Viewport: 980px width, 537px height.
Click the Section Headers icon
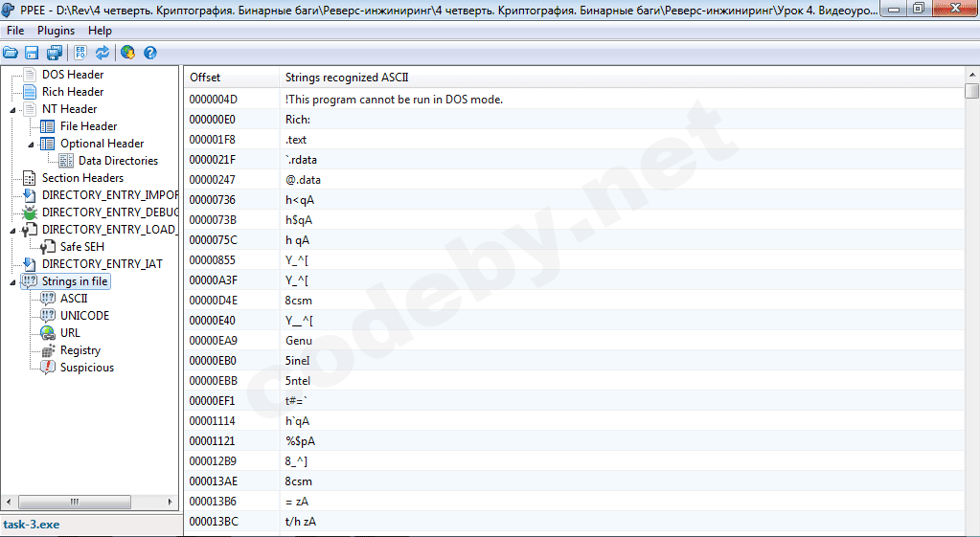tap(30, 178)
